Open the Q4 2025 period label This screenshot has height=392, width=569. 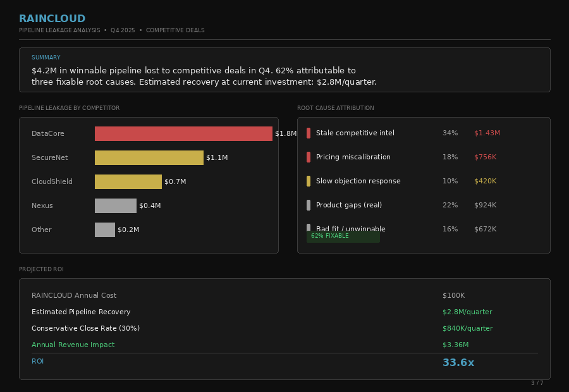(x=123, y=30)
